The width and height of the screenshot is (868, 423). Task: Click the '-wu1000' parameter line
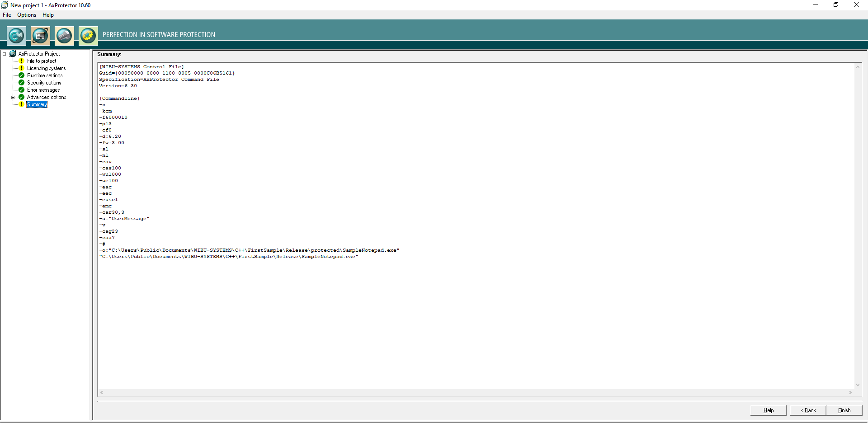(x=110, y=174)
